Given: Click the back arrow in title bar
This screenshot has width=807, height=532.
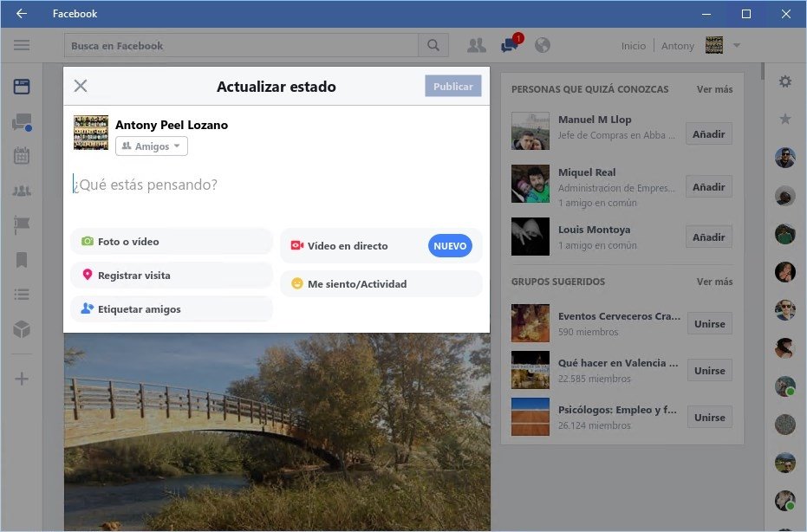Looking at the screenshot, I should tap(21, 13).
